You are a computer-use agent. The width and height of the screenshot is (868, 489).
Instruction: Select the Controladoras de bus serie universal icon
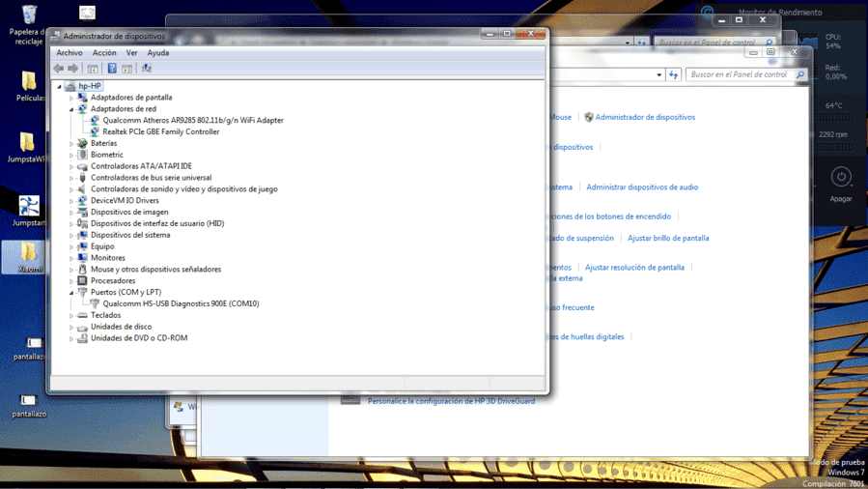pos(82,178)
